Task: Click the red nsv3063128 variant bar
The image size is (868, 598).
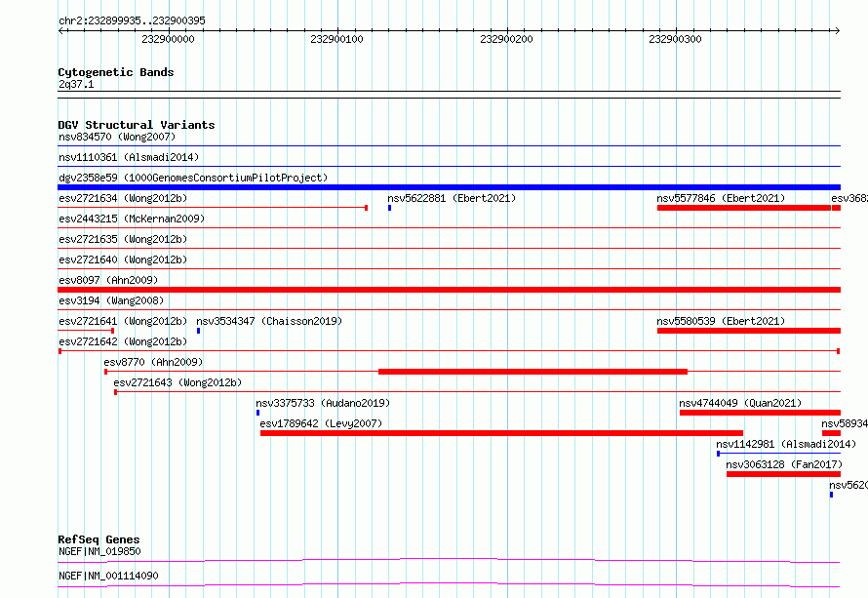Action: coord(783,474)
